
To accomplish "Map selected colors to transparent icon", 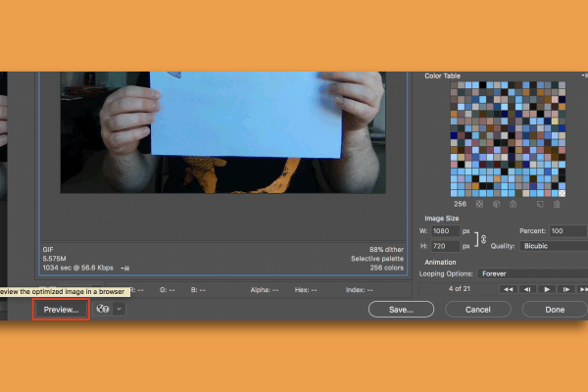I will (x=479, y=204).
